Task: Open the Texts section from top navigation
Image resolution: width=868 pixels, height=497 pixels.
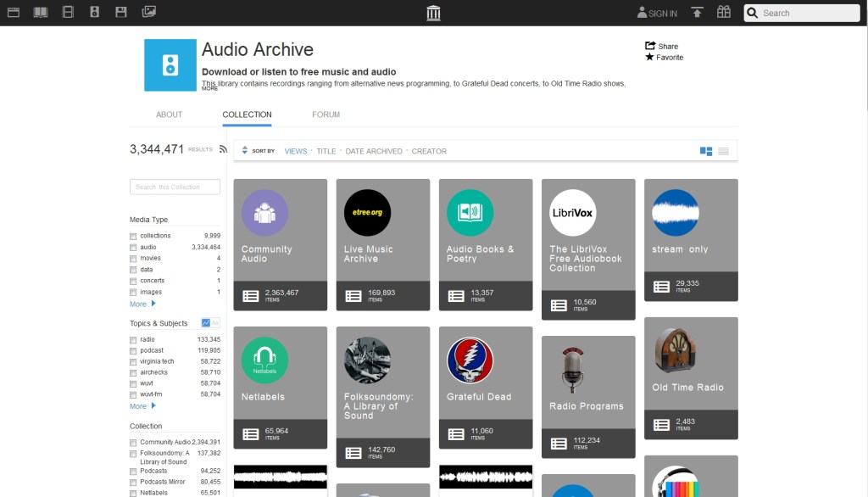Action: point(40,12)
